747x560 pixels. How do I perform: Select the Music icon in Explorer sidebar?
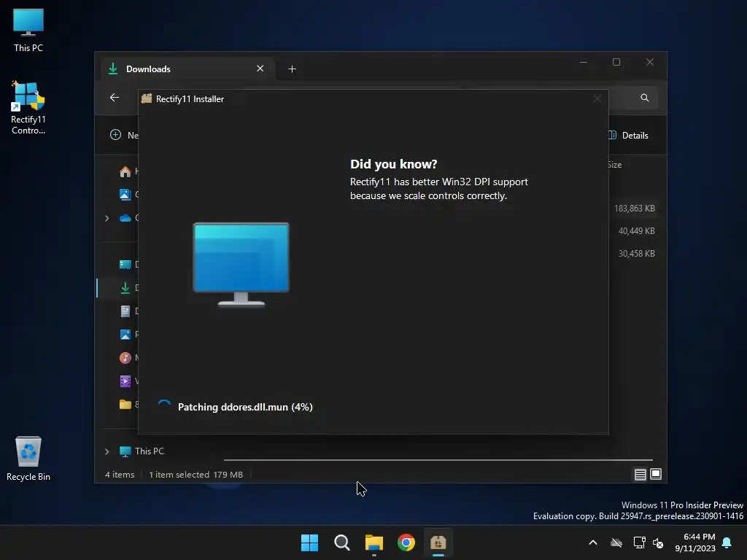coord(125,357)
